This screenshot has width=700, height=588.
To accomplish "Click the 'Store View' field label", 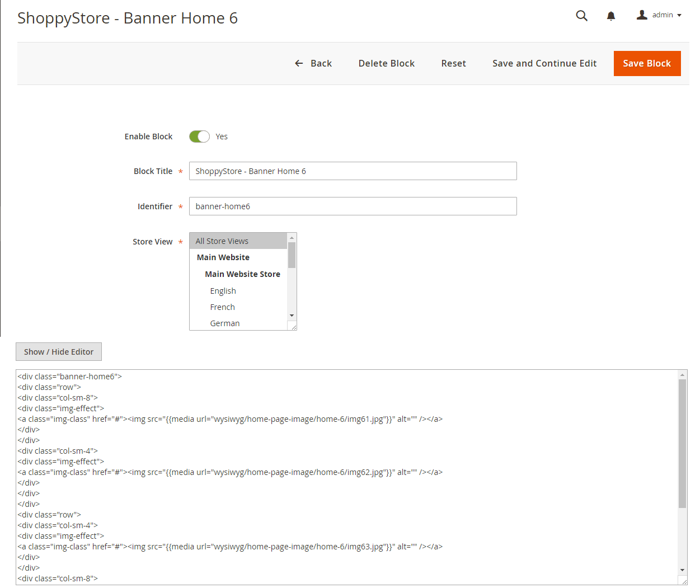I will tap(152, 242).
